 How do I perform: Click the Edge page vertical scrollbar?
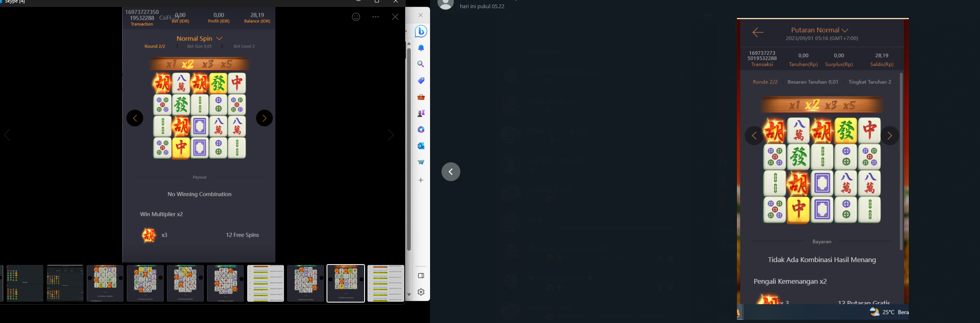(409, 149)
